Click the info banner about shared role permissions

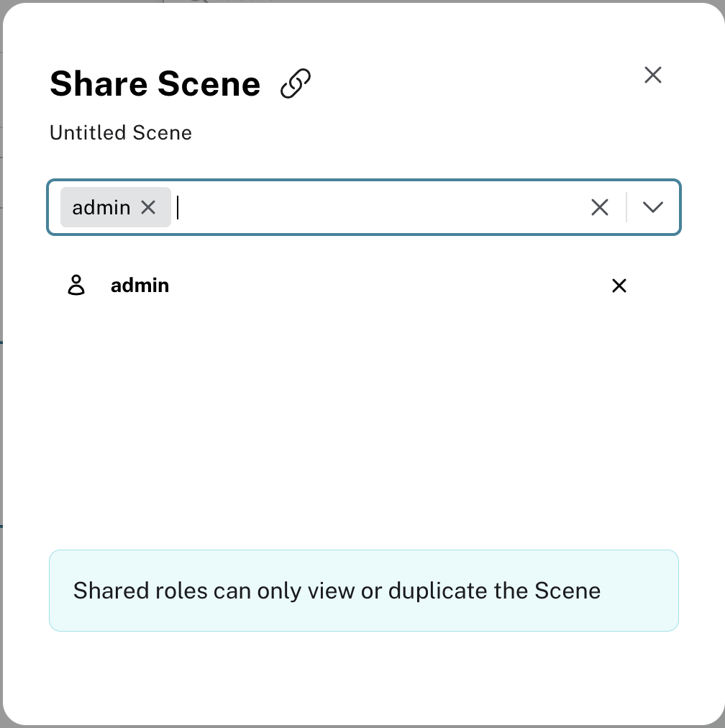(x=364, y=590)
